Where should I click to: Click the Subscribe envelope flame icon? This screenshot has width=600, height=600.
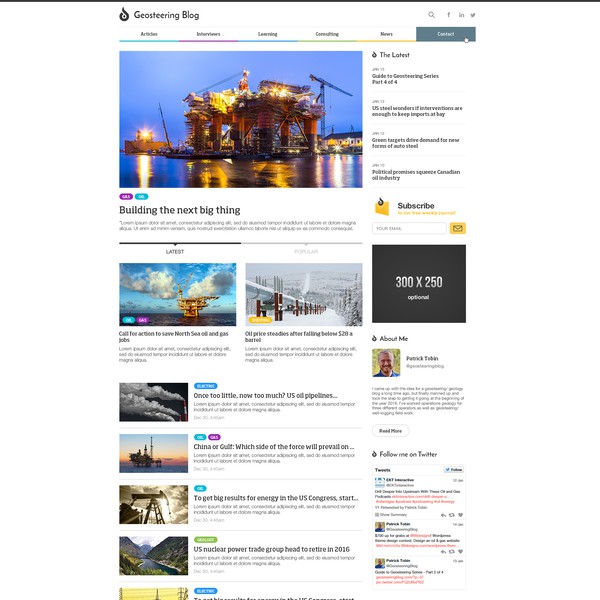(382, 207)
